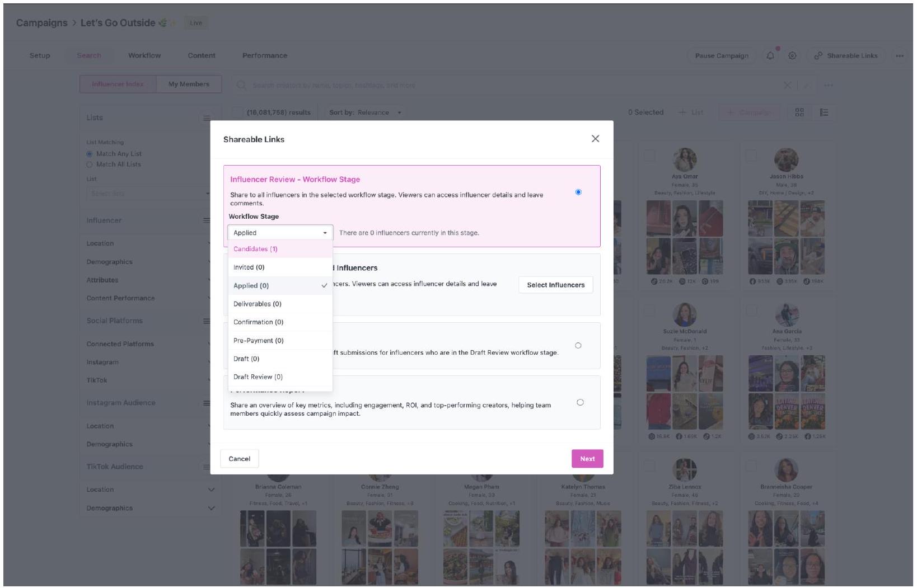This screenshot has height=588, width=917.
Task: Switch to grid view icon
Action: [x=799, y=112]
